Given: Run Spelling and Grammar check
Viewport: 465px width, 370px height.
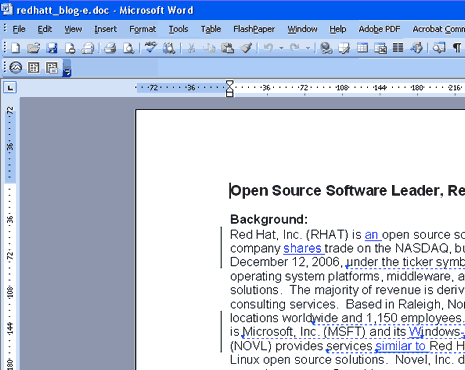Looking at the screenshot, I should (151, 48).
